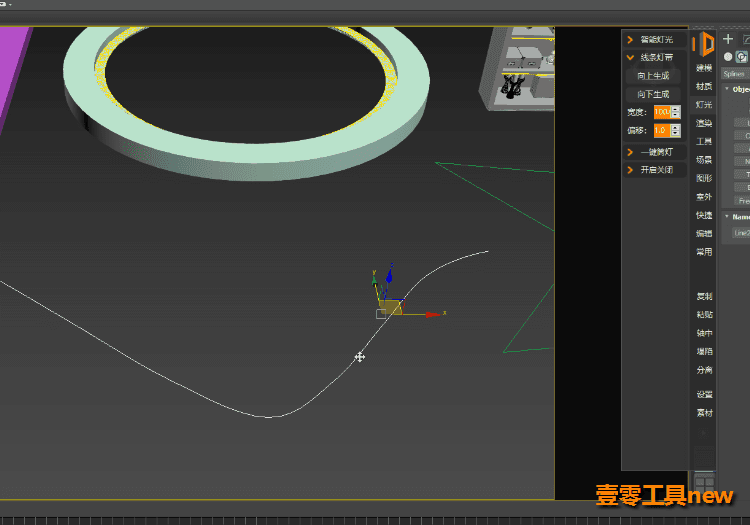Open the Splines category dropdown
The image size is (750, 525).
coord(735,74)
